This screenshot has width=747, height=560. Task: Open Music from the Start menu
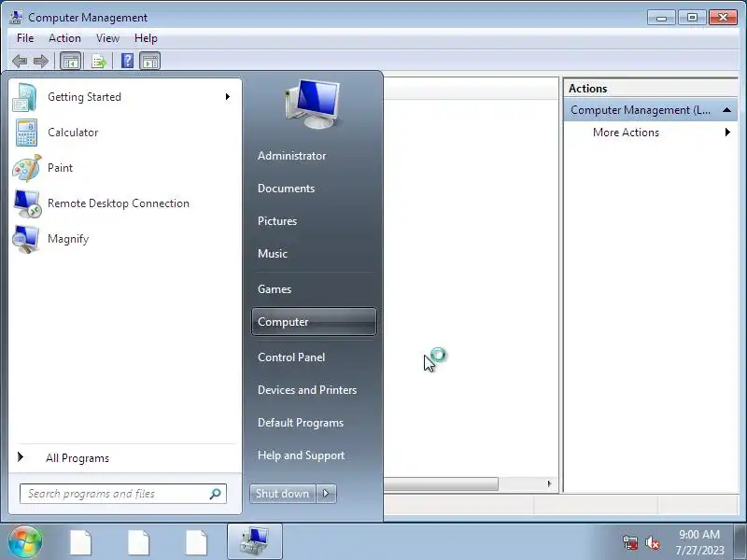(273, 253)
